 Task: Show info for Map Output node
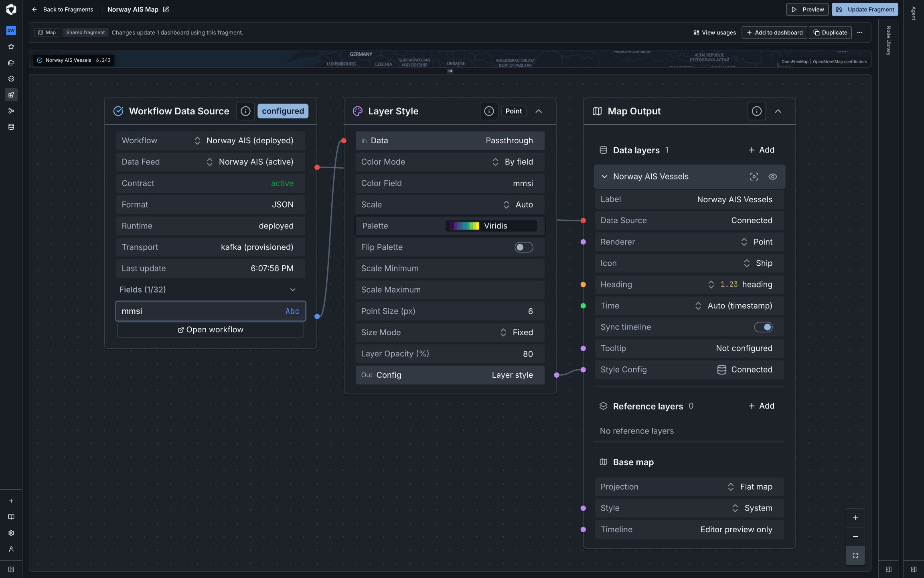757,111
